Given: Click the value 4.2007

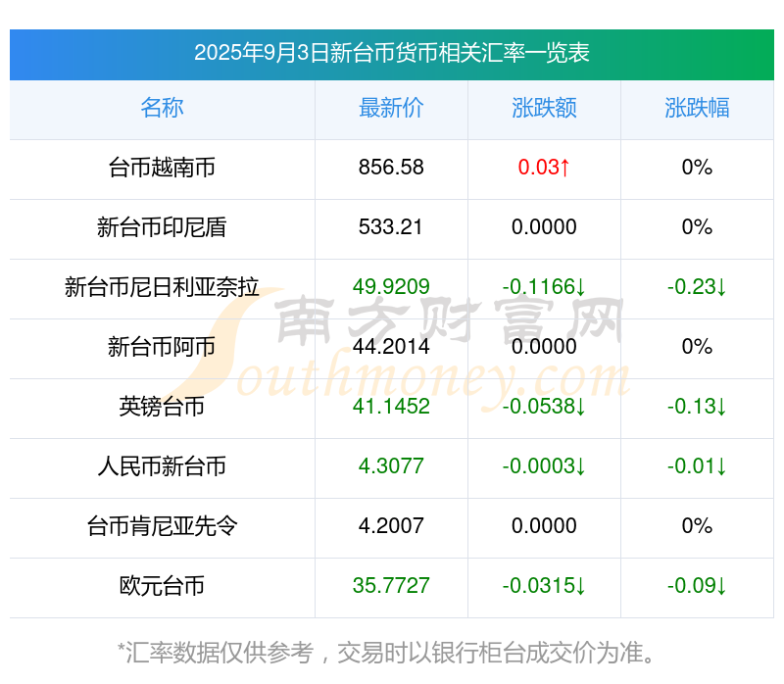Looking at the screenshot, I should (x=391, y=525).
